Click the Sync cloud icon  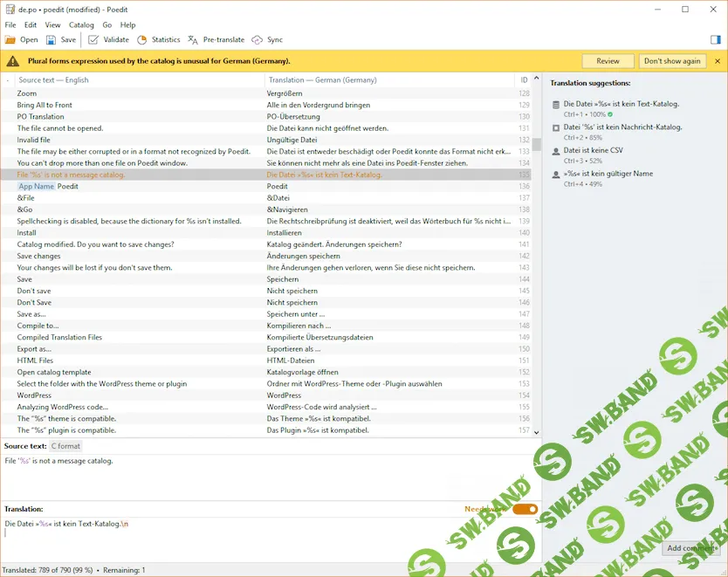click(257, 40)
